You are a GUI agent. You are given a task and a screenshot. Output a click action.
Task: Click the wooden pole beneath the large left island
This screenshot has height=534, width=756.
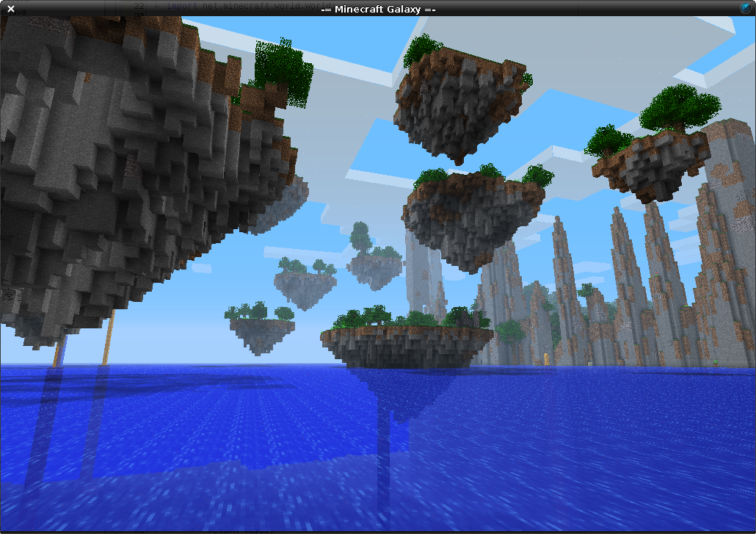tap(109, 338)
